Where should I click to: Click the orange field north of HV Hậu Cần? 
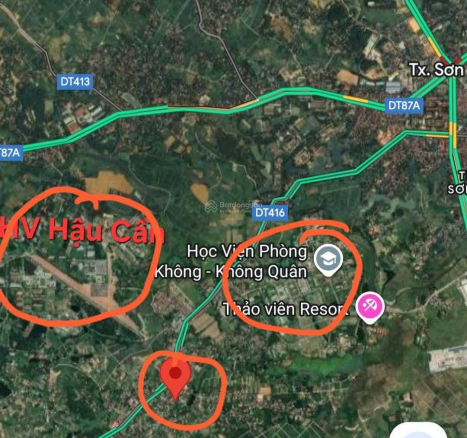[x=109, y=183]
